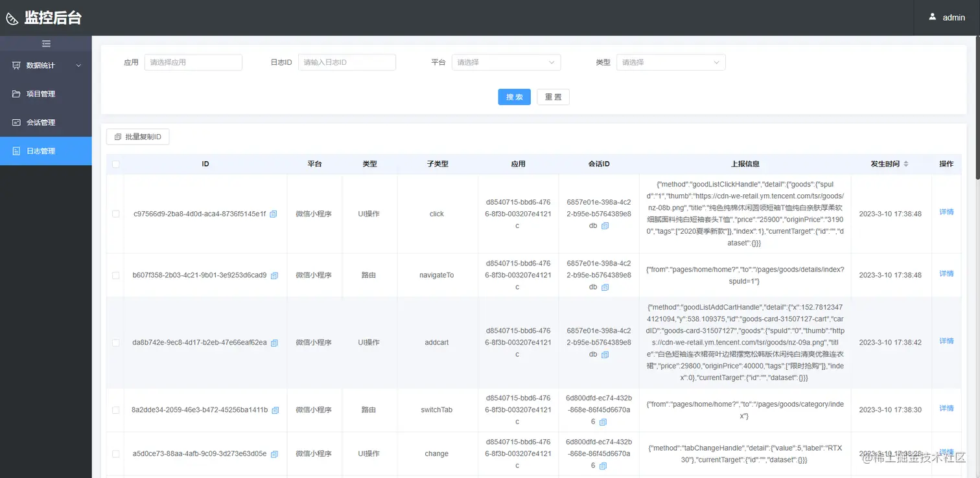
Task: Open the 类型 dropdown selector
Action: [671, 62]
